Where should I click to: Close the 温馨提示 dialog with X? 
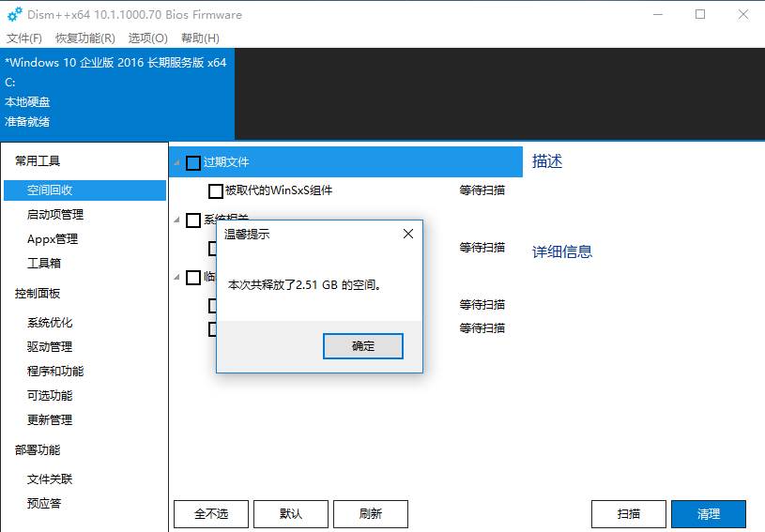pyautogui.click(x=407, y=234)
